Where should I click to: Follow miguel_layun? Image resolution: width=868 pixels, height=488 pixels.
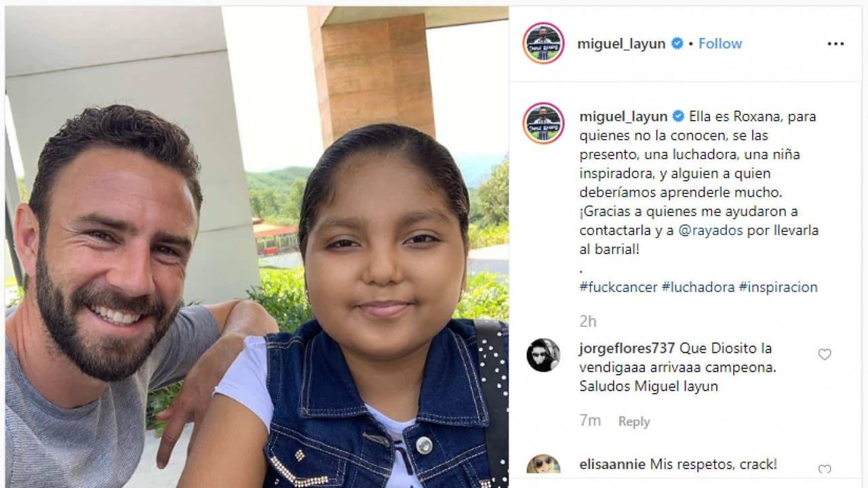coord(720,43)
